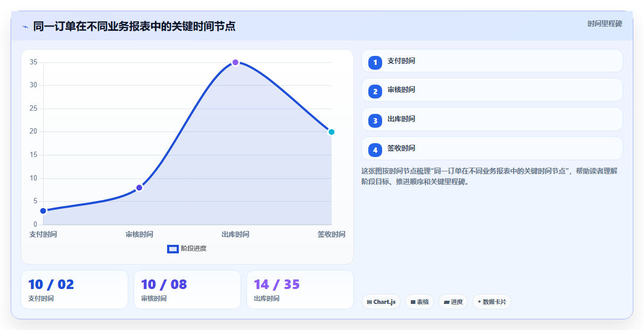
Task: Click the 表格 tag
Action: point(419,302)
